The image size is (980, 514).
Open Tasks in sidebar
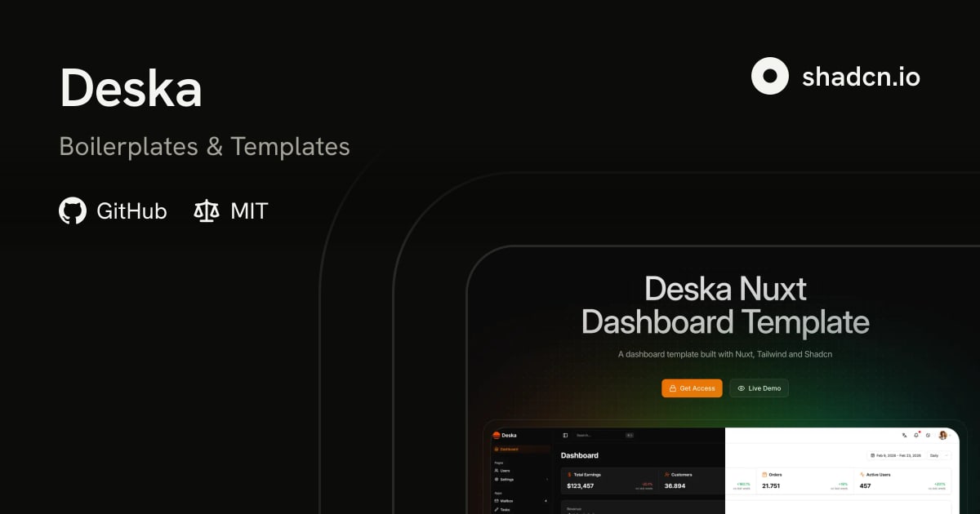(x=521, y=509)
